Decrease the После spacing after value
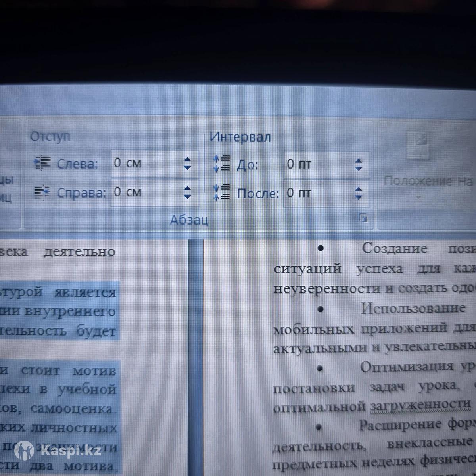The image size is (476, 476). (x=359, y=198)
